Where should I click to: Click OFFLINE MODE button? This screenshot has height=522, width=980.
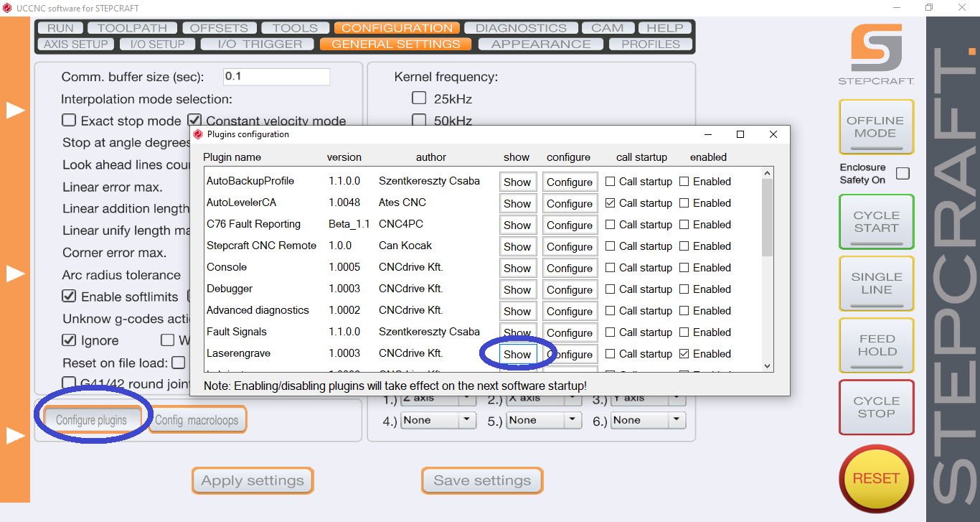pyautogui.click(x=876, y=127)
